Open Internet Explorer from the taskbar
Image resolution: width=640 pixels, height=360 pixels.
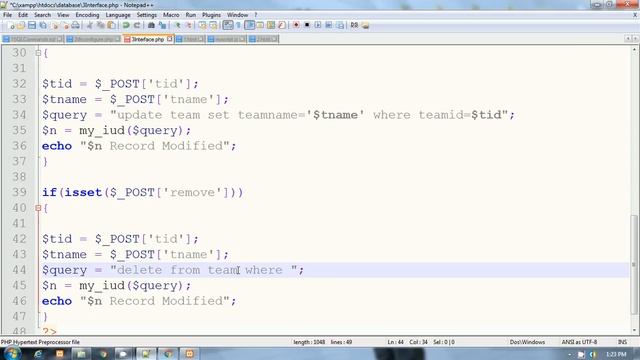(x=38, y=354)
